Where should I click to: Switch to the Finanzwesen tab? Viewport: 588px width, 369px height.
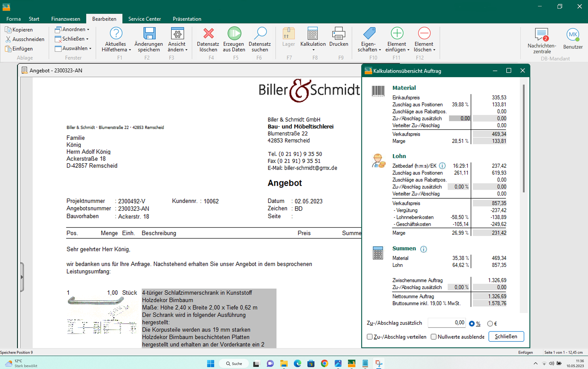(66, 19)
